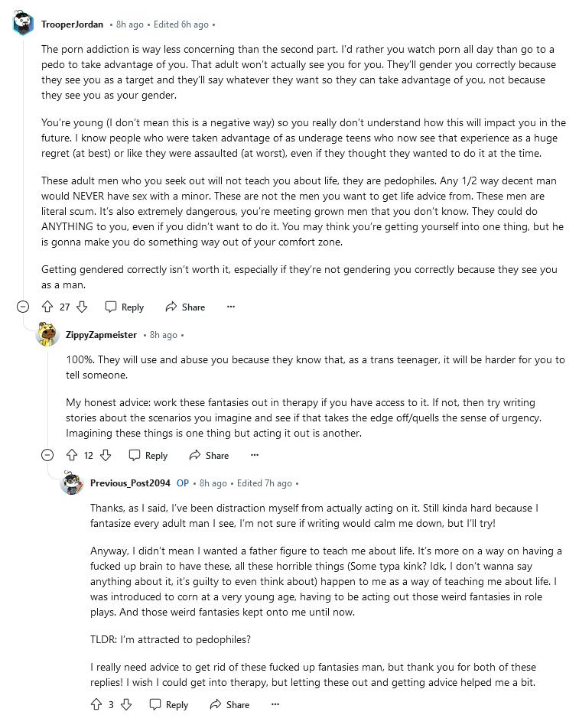The width and height of the screenshot is (579, 728).
Task: Collapse TrooperJordan's comment thread
Action: tap(23, 307)
